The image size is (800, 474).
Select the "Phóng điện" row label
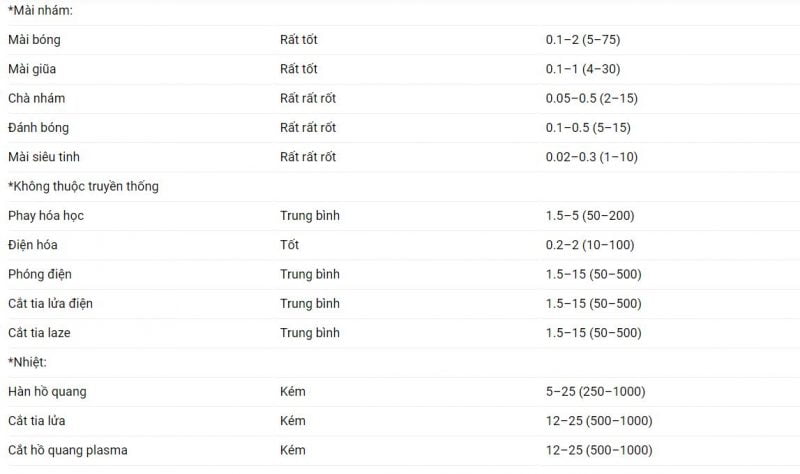click(40, 274)
